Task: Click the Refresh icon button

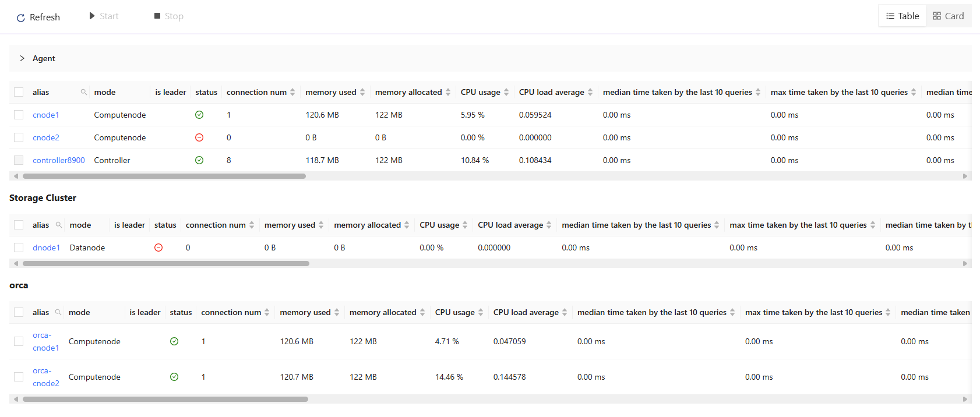Action: (x=21, y=17)
